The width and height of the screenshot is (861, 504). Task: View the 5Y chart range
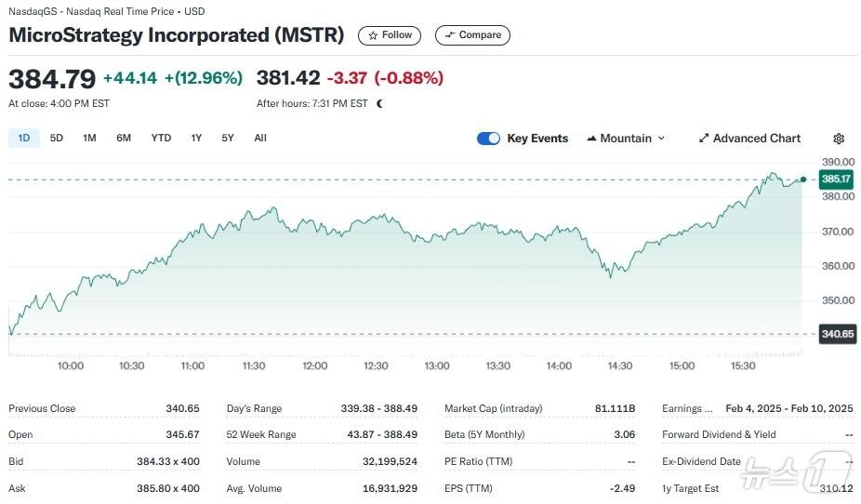pos(228,139)
